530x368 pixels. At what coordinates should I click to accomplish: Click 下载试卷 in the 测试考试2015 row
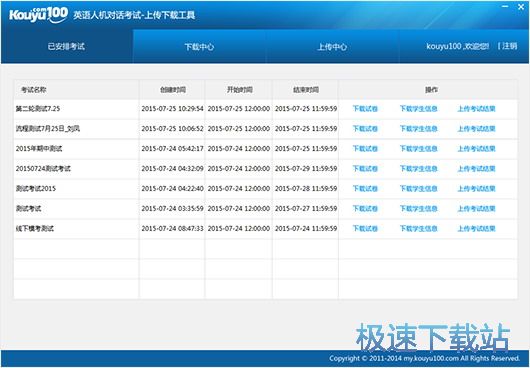click(x=365, y=189)
